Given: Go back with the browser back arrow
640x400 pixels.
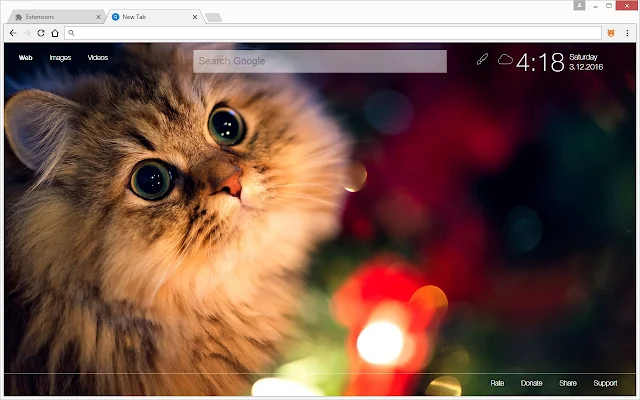Looking at the screenshot, I should (13, 33).
